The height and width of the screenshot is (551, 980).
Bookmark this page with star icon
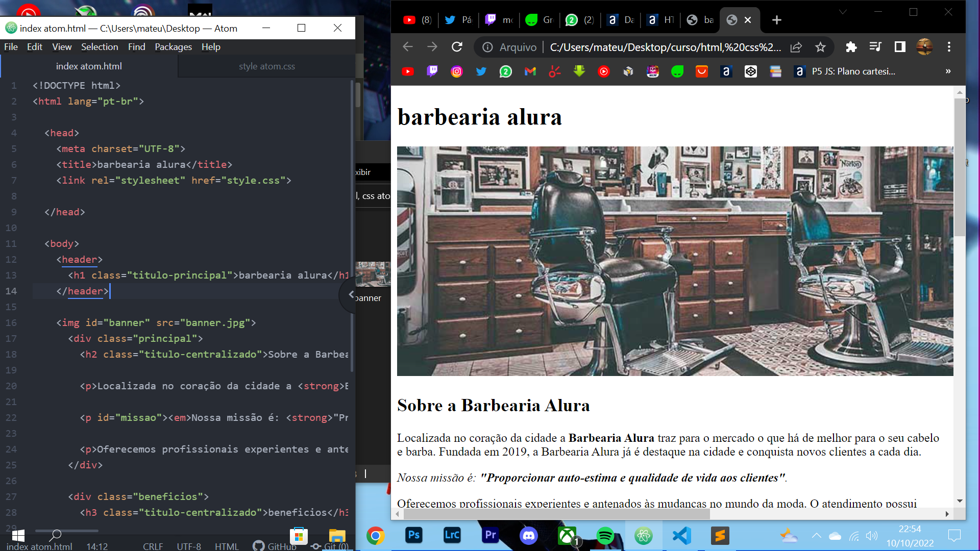[820, 47]
